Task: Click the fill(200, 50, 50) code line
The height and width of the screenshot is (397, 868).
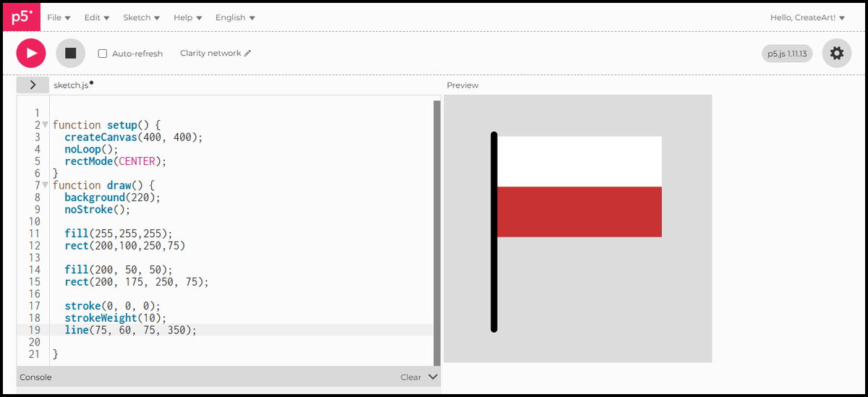Action: [119, 270]
